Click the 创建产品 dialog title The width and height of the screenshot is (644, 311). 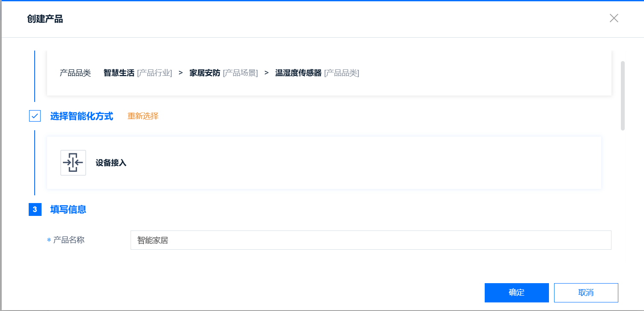[x=45, y=19]
